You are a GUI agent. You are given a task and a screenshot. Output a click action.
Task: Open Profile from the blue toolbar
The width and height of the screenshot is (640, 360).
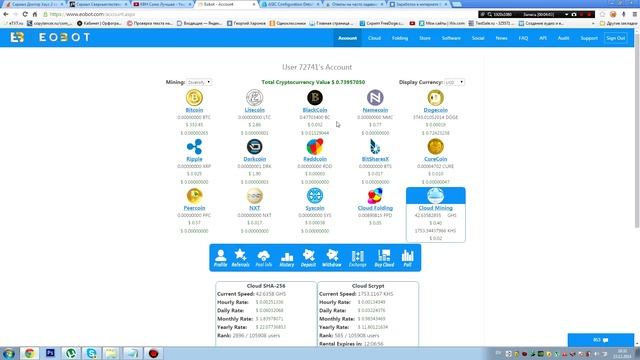[220, 258]
